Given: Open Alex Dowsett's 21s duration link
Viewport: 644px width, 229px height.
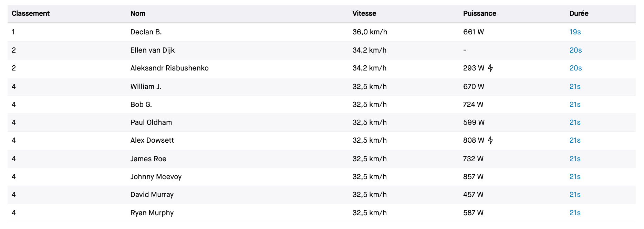Looking at the screenshot, I should pyautogui.click(x=575, y=140).
